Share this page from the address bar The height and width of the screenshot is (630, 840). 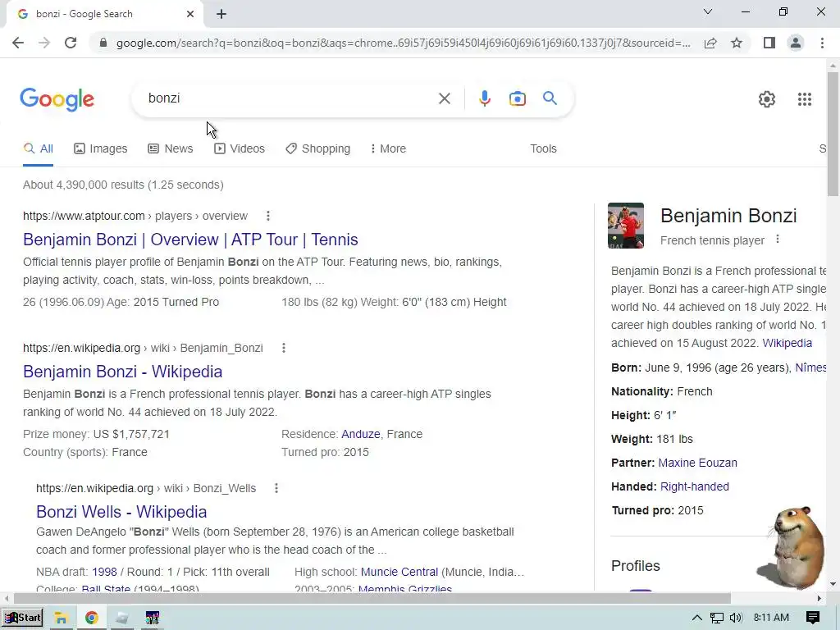click(x=710, y=43)
